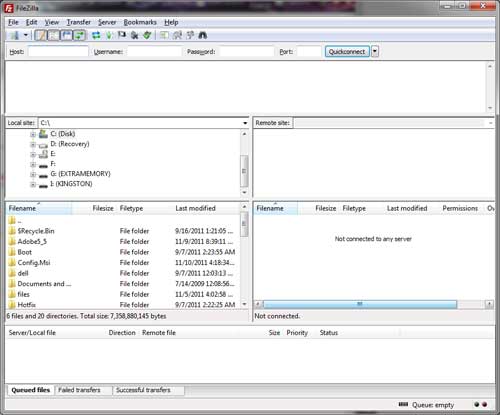Cancel current operation toolbar icon
This screenshot has height=415, width=500.
coord(122,35)
